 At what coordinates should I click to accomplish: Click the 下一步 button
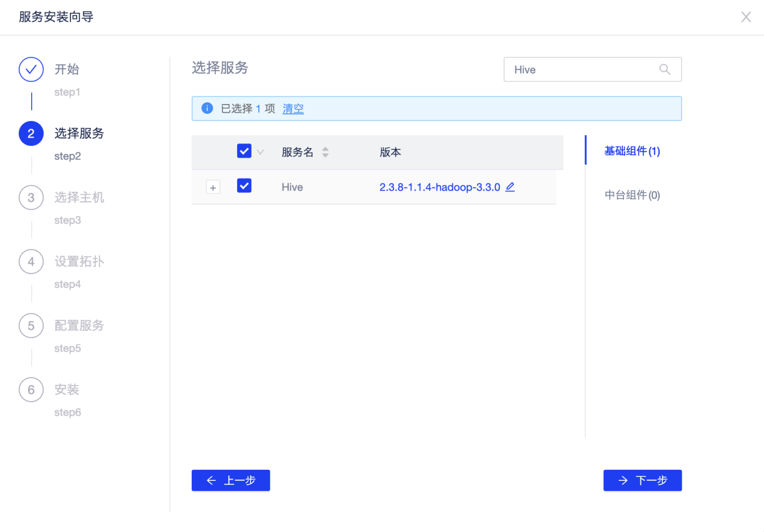pos(642,480)
